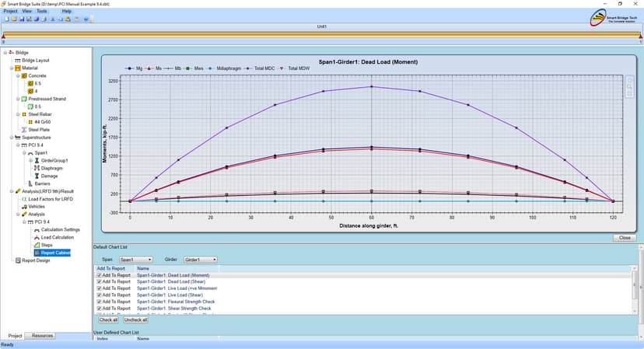644x349 pixels.
Task: Click the Uncheck all button
Action: tap(136, 319)
